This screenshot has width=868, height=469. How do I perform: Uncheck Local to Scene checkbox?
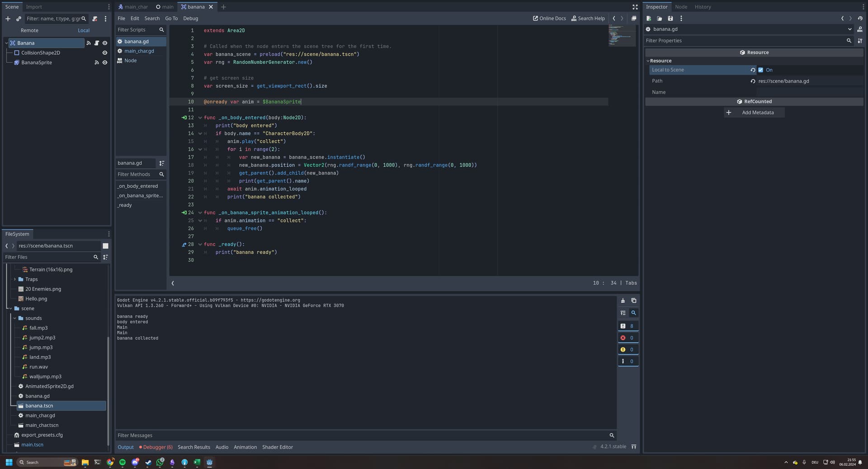point(761,70)
